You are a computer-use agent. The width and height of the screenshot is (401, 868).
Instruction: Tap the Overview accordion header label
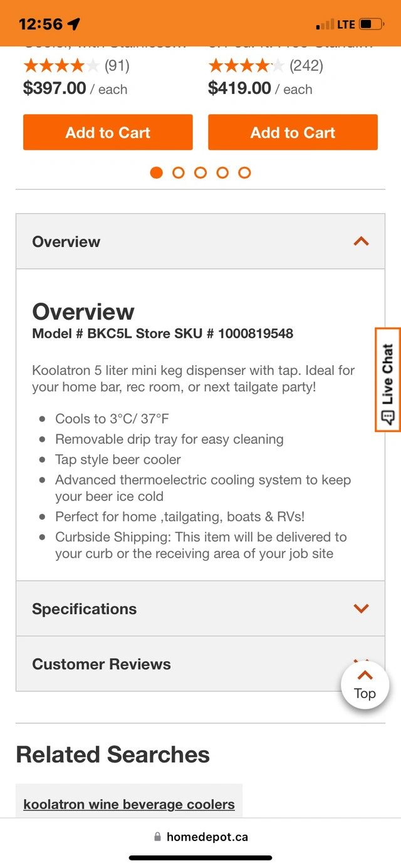[66, 242]
